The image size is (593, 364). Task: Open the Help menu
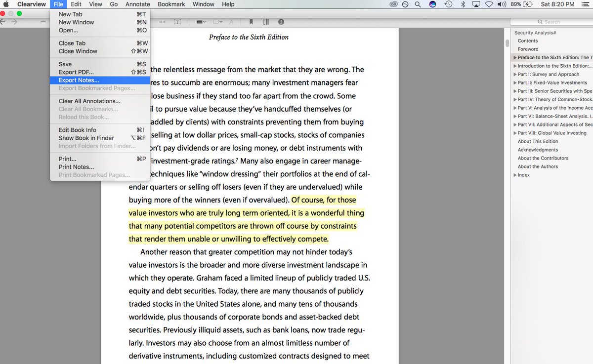coord(228,4)
